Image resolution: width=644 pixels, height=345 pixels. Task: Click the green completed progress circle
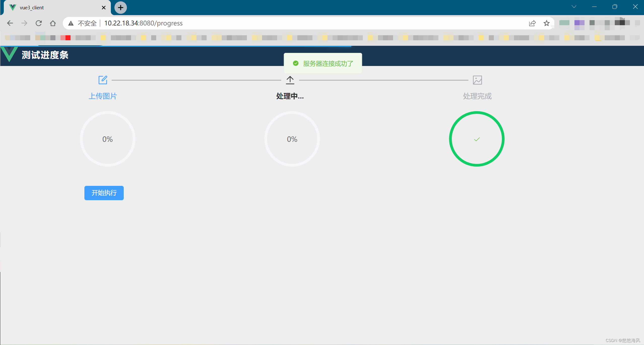pos(477,139)
